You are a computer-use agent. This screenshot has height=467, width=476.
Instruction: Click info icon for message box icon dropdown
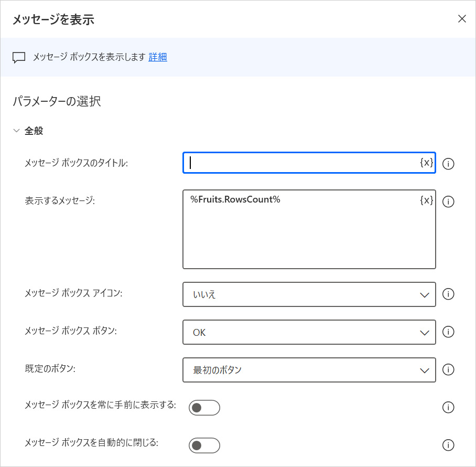click(448, 294)
